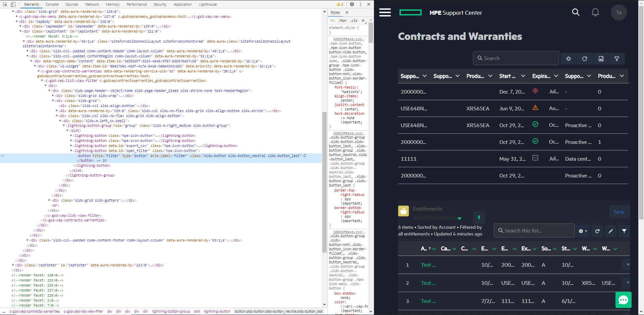Viewport: 644px width, 315px height.
Task: Expand the cepHeader div node
Action: [x=20, y=26]
